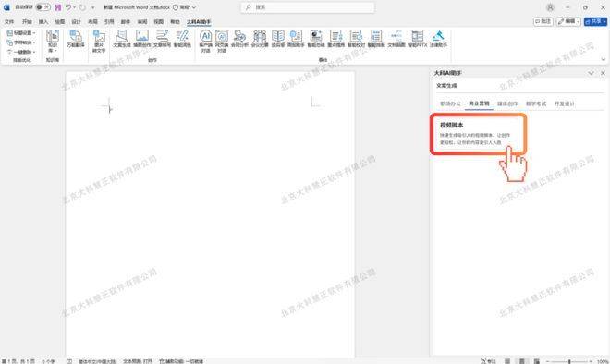Open Customize Quick Access Toolbar dropdown
The image size is (610, 364).
[x=92, y=7]
